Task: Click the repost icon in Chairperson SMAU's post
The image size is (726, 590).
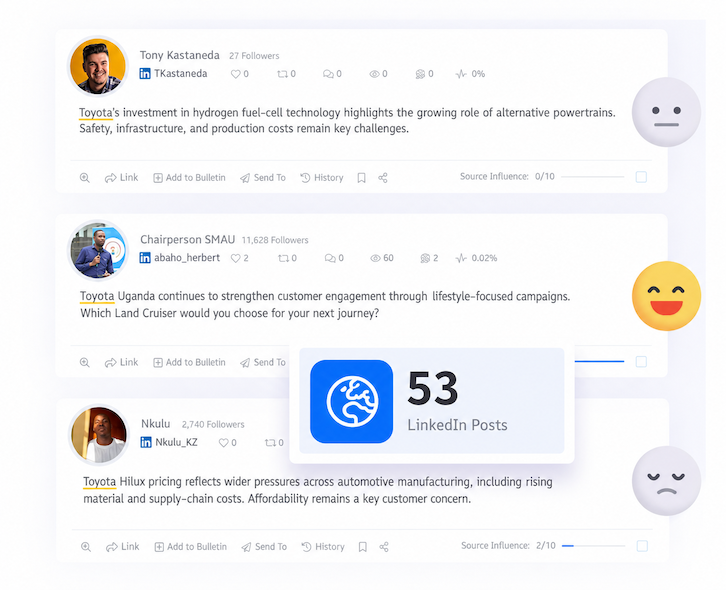Action: [x=283, y=258]
